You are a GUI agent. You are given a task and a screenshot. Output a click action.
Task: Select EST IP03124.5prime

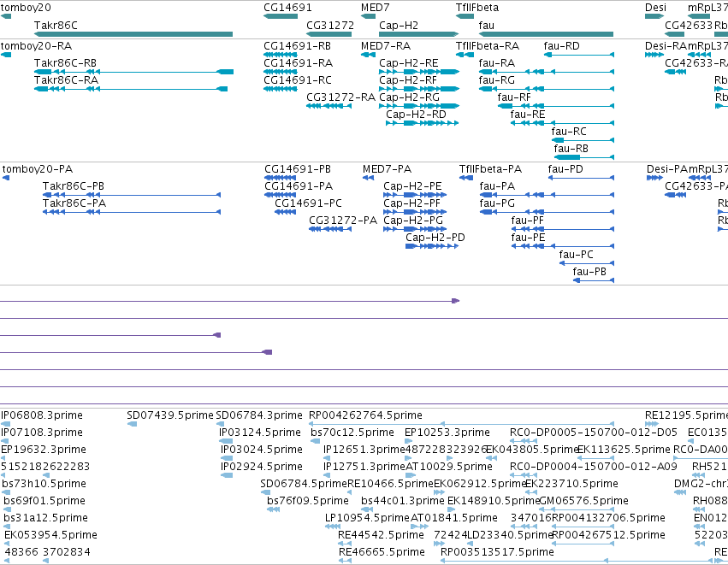tap(226, 441)
